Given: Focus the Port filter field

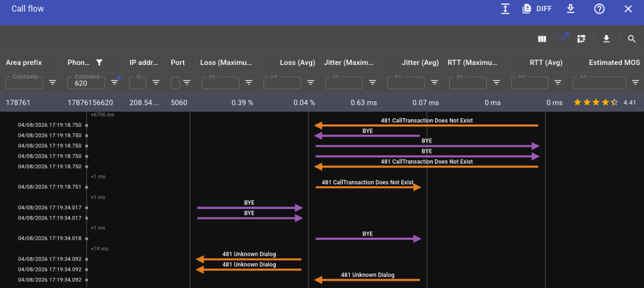Looking at the screenshot, I should click(x=175, y=83).
